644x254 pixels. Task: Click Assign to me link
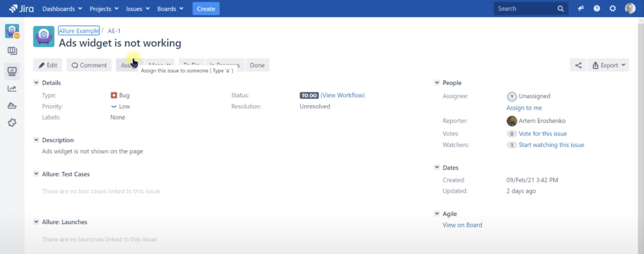[x=524, y=108]
